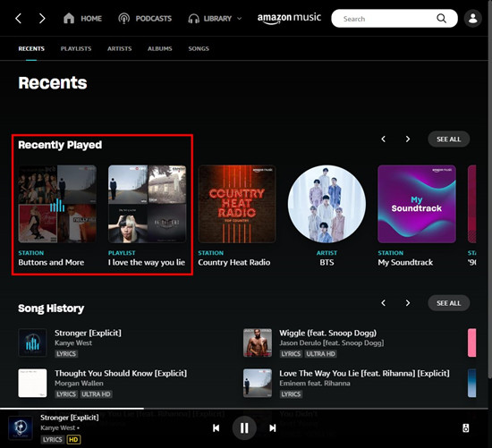This screenshot has width=492, height=448.
Task: Switch to the Playlists tab
Action: 76,48
